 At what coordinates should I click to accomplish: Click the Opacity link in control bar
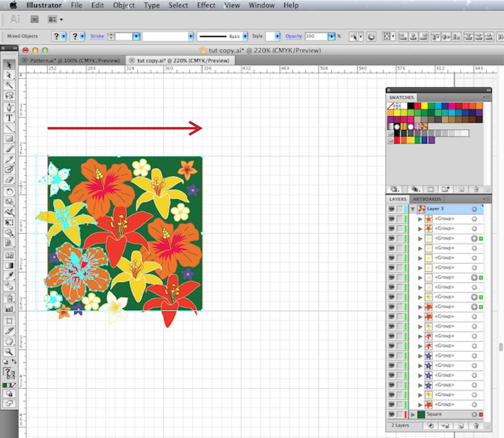(x=294, y=36)
